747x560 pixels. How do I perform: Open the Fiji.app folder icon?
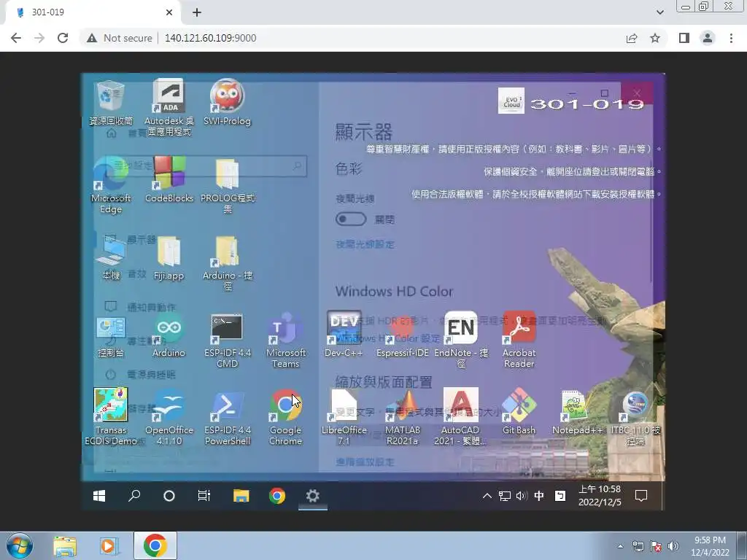(169, 257)
